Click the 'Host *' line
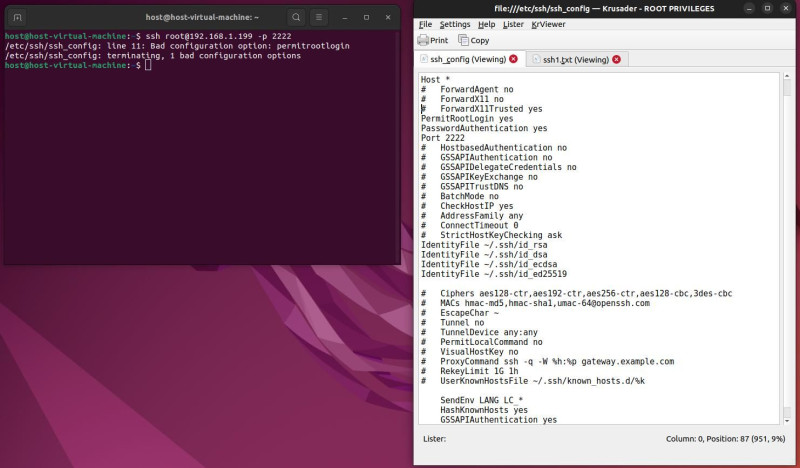 (x=435, y=80)
